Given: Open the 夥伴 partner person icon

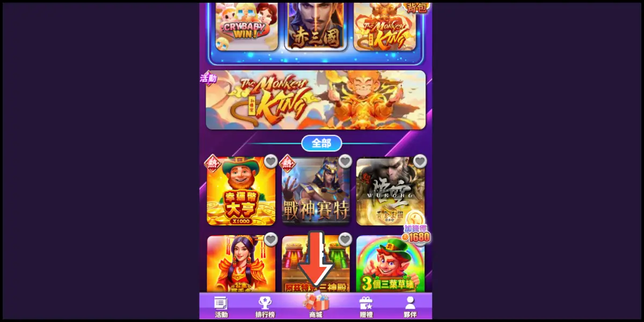Looking at the screenshot, I should [x=410, y=307].
